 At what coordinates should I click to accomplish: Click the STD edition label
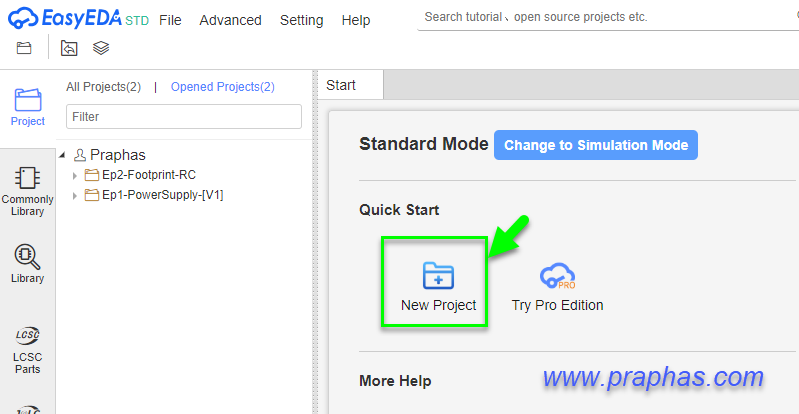[137, 21]
